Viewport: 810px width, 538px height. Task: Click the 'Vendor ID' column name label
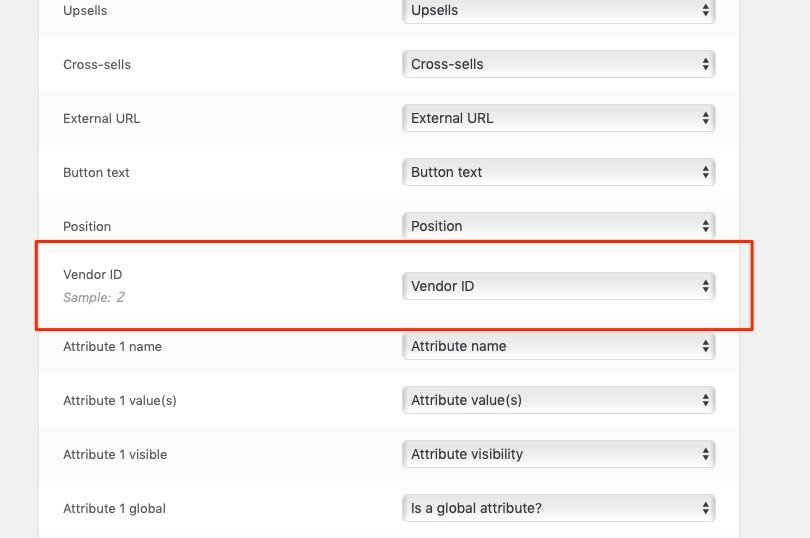92,274
